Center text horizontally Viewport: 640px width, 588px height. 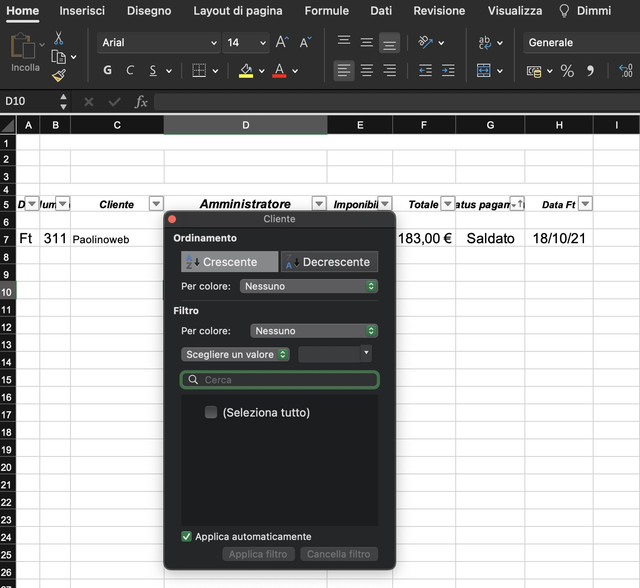coord(367,71)
